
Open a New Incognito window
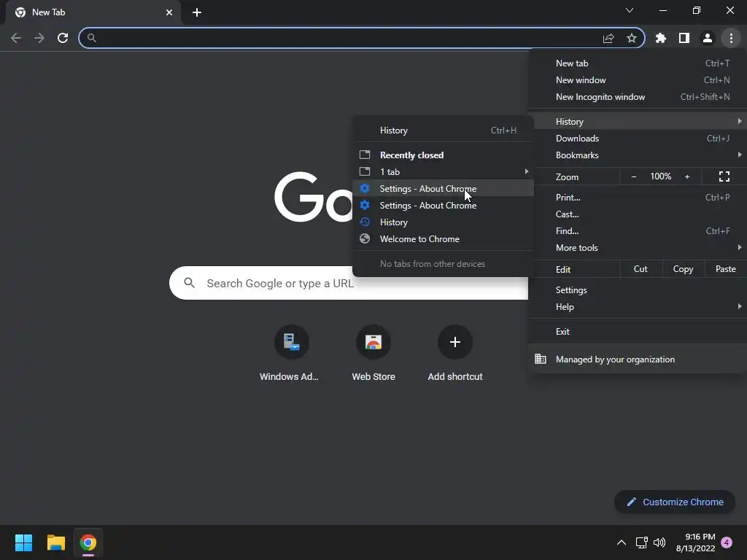[638, 97]
